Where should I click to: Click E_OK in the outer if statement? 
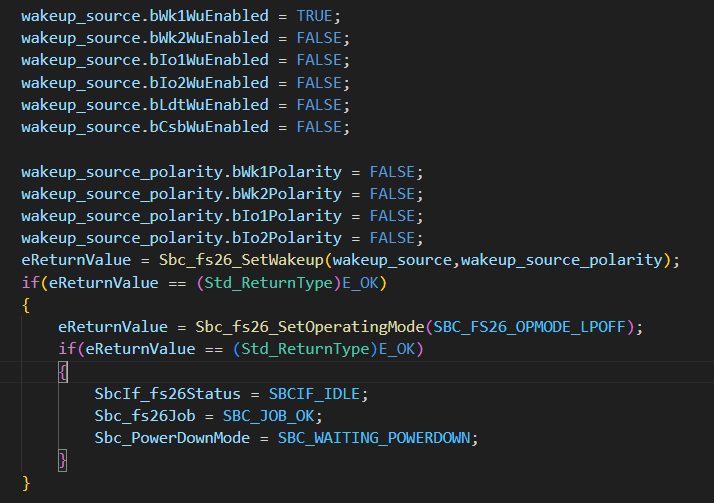click(360, 283)
